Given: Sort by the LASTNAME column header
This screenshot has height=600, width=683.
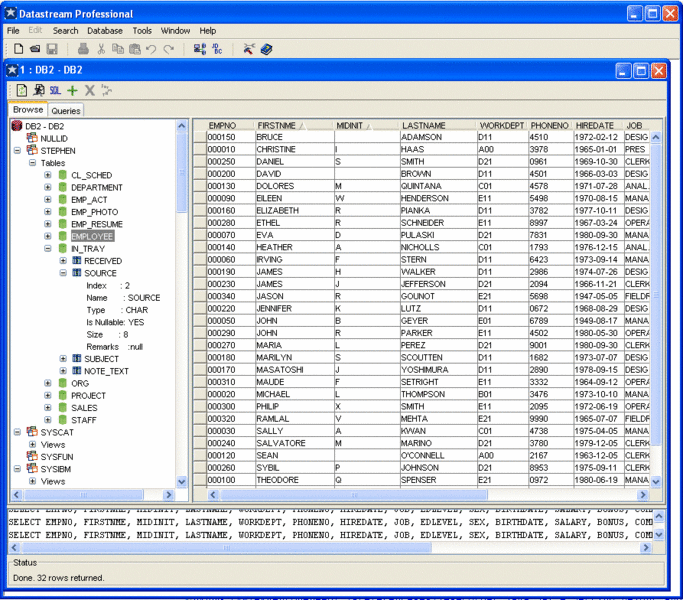Looking at the screenshot, I should click(424, 126).
